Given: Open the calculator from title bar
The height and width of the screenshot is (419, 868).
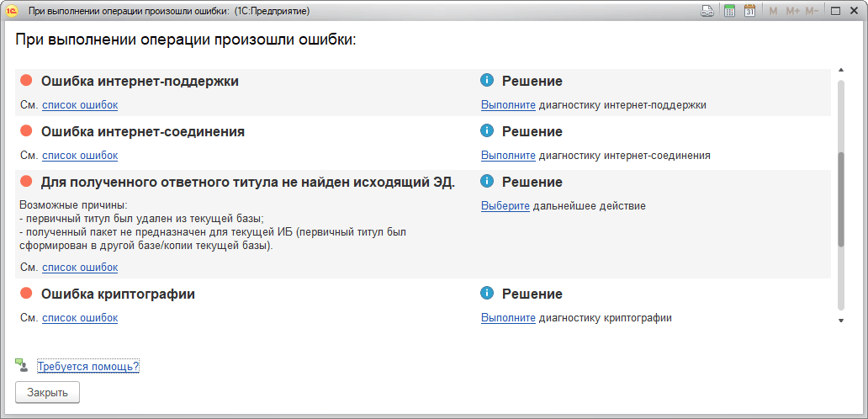Looking at the screenshot, I should pyautogui.click(x=729, y=11).
